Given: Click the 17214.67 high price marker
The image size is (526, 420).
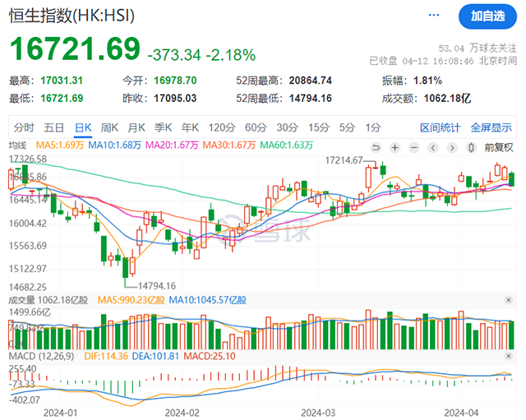Looking at the screenshot, I should click(x=344, y=160).
